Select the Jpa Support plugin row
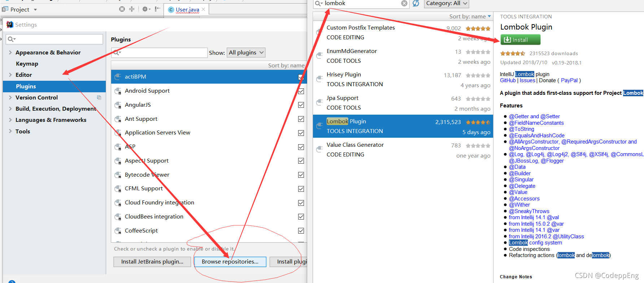The height and width of the screenshot is (283, 644). (x=403, y=103)
